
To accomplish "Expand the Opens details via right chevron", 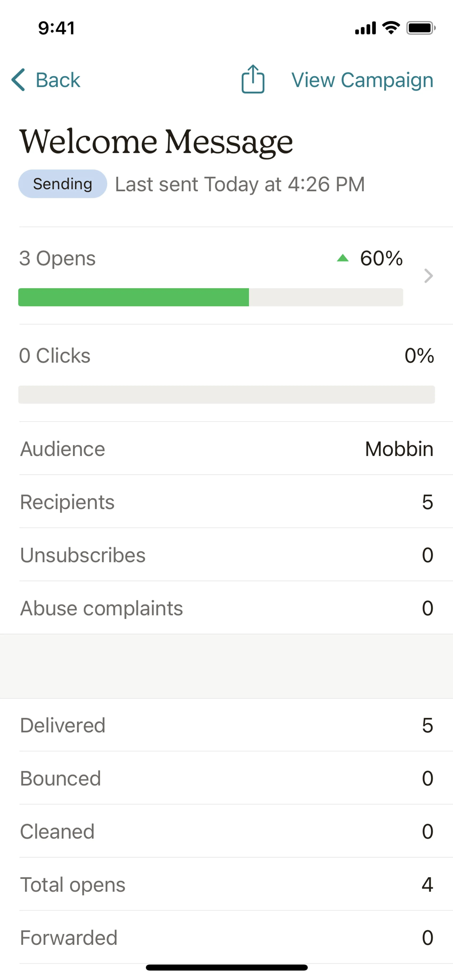I will pyautogui.click(x=429, y=276).
